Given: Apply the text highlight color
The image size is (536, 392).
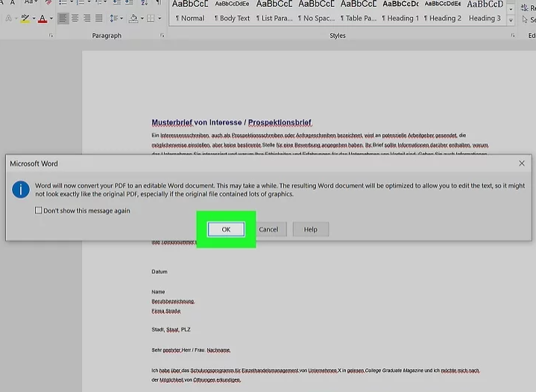Looking at the screenshot, I should click(25, 18).
